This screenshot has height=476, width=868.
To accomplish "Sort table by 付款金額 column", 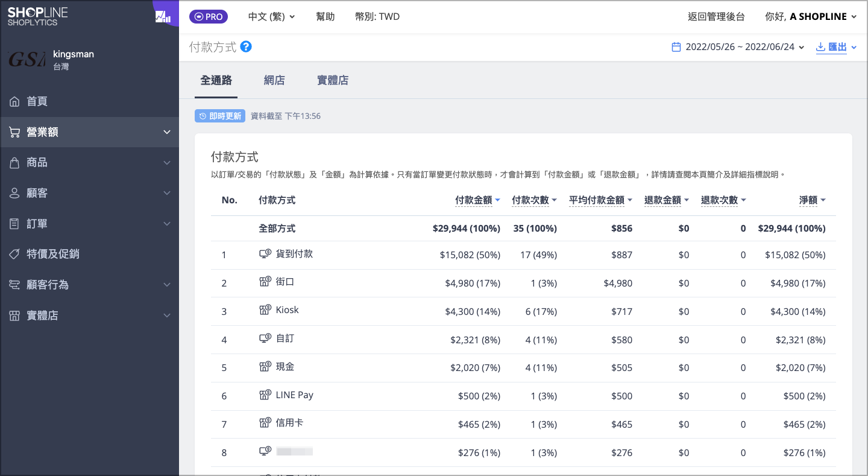I will (x=478, y=200).
